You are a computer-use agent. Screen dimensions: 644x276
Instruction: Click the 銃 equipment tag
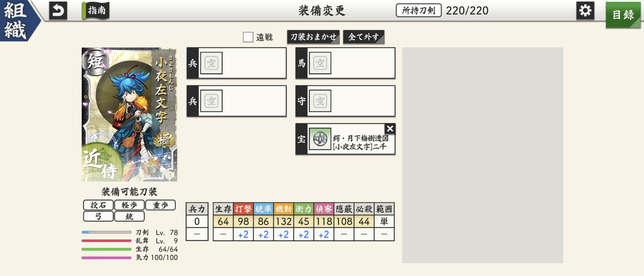(x=129, y=216)
